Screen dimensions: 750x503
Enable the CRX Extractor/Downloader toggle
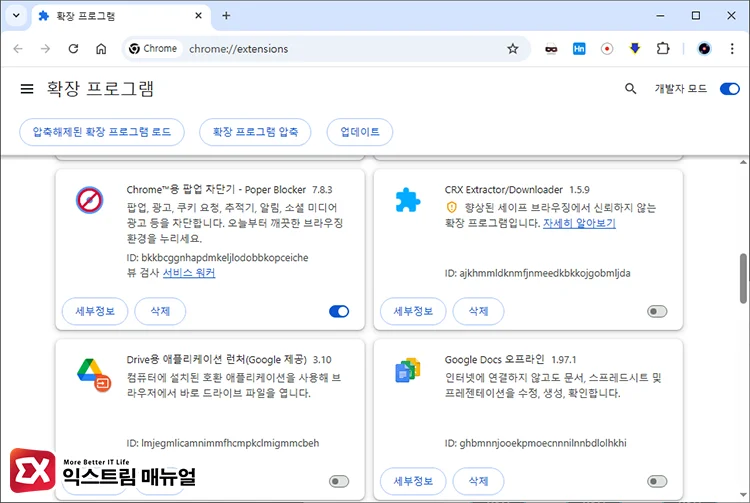point(657,311)
